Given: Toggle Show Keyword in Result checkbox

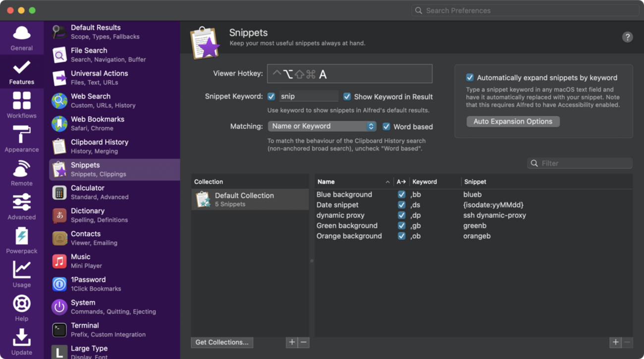Looking at the screenshot, I should (x=347, y=97).
